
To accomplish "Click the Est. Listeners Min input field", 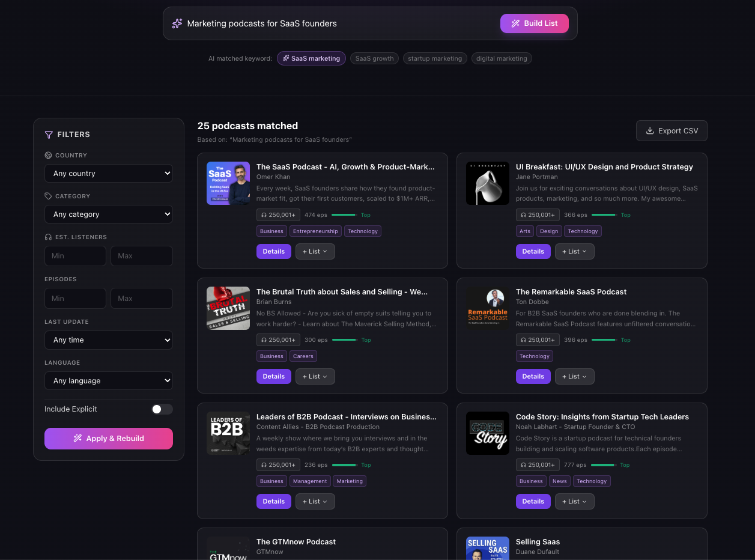I will (x=75, y=256).
